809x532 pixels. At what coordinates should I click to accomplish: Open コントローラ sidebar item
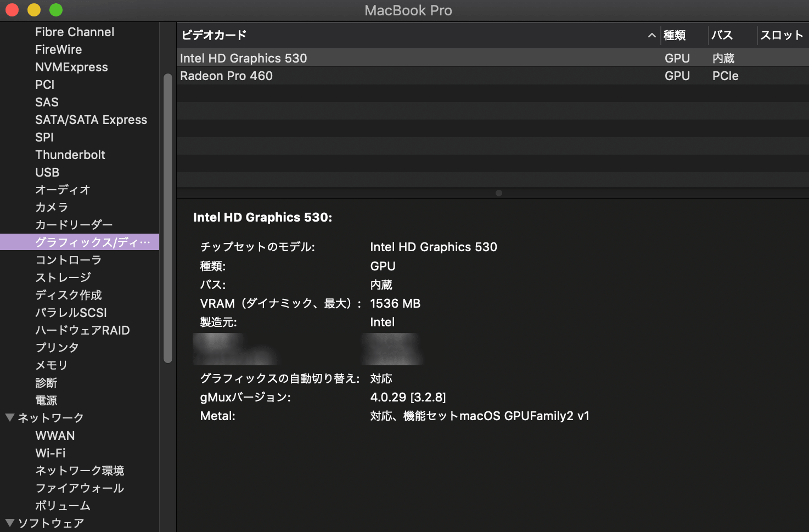[x=69, y=260]
